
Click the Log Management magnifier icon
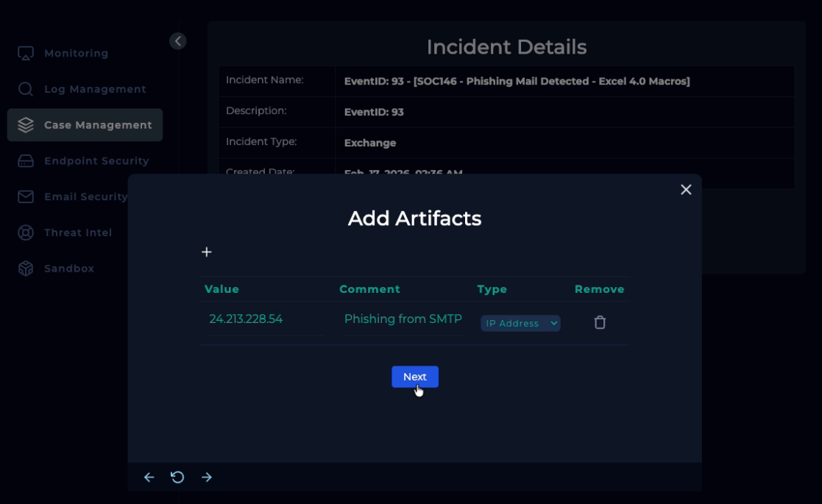click(x=26, y=89)
